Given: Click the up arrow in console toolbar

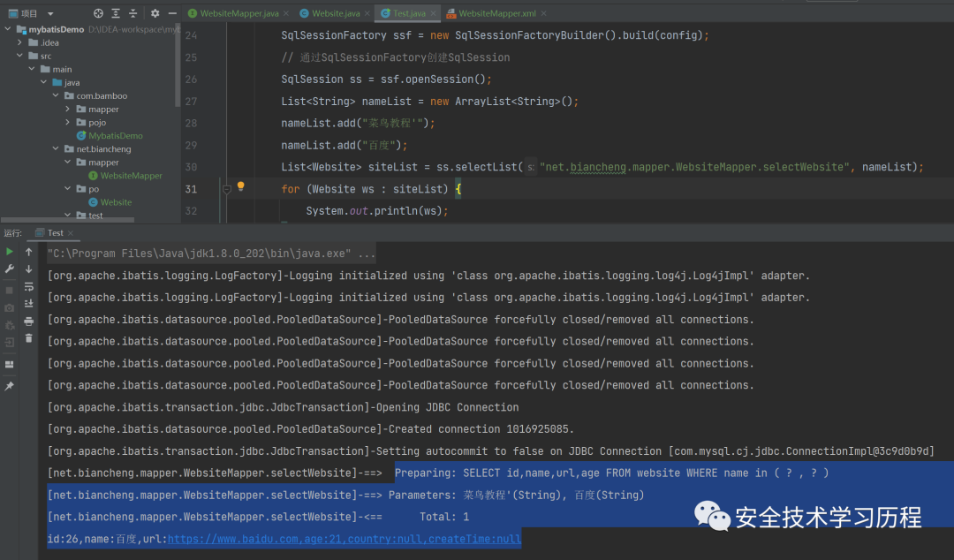Looking at the screenshot, I should (x=28, y=252).
